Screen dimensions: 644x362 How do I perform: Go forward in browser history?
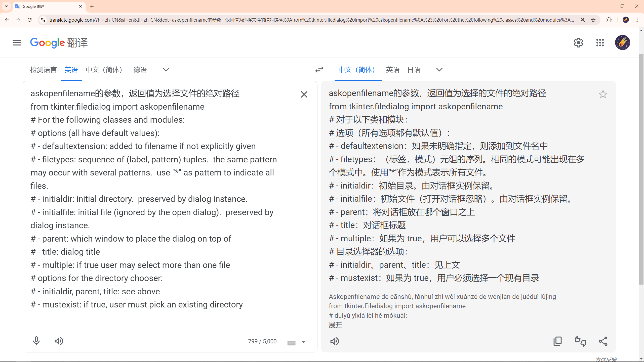tap(18, 20)
